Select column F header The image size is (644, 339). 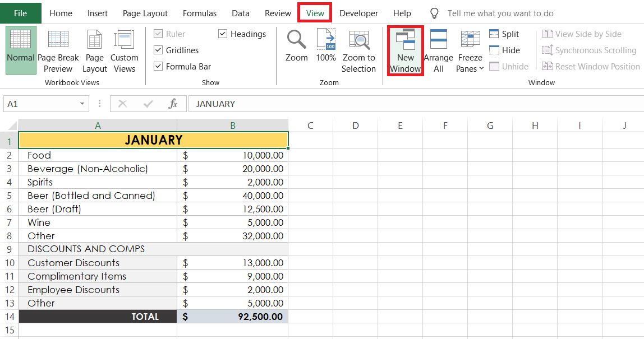[445, 125]
